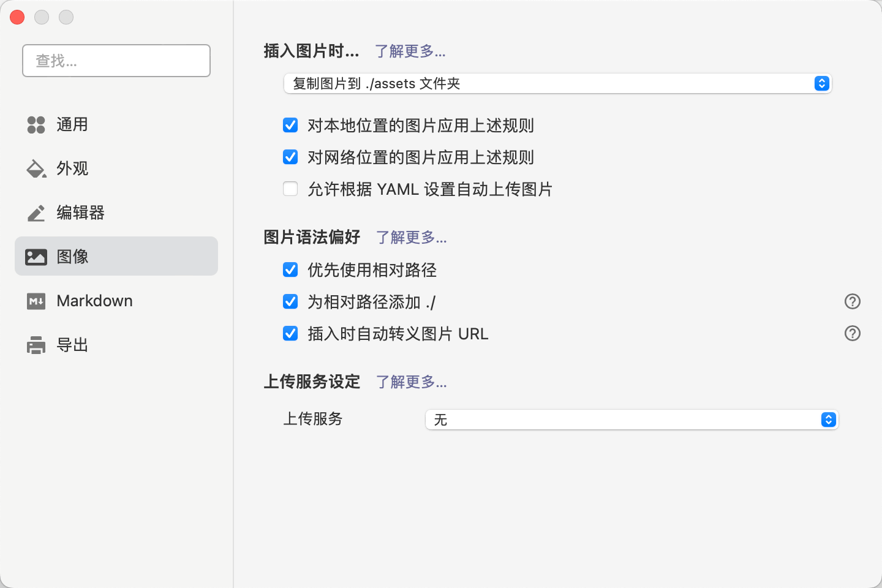Click the 图像 picture icon in sidebar

pyautogui.click(x=36, y=257)
